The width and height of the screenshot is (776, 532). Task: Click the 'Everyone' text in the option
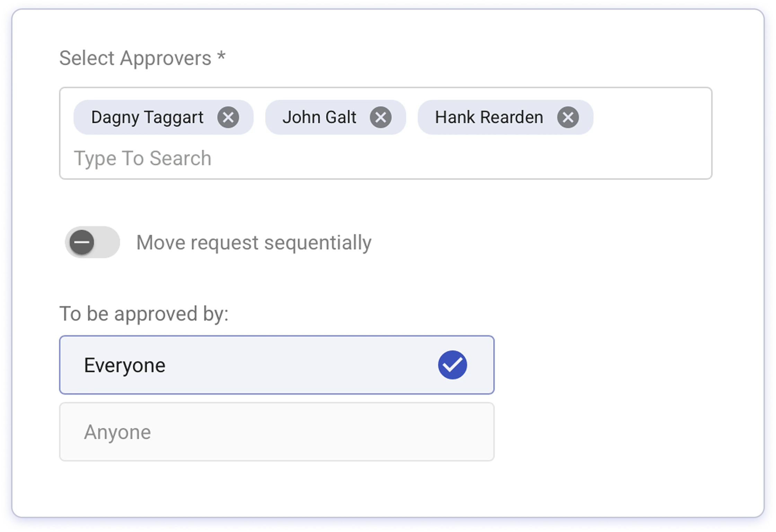coord(125,365)
